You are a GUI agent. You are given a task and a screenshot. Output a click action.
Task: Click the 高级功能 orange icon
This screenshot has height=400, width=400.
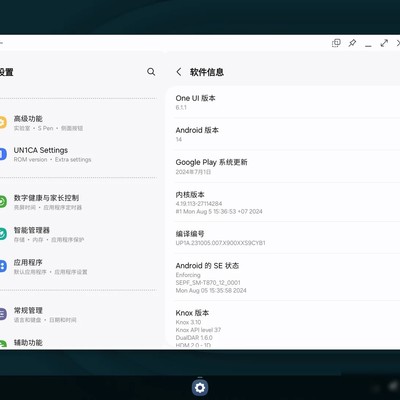2,122
